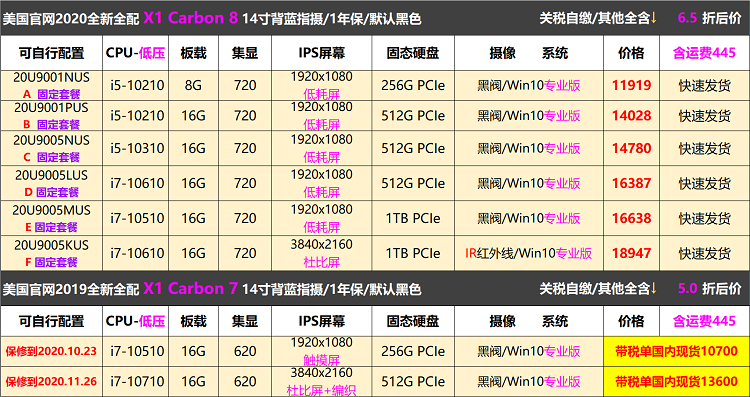The width and height of the screenshot is (750, 397).
Task: Click 固态硬盘 header in Carbon 8 table
Action: 413,53
